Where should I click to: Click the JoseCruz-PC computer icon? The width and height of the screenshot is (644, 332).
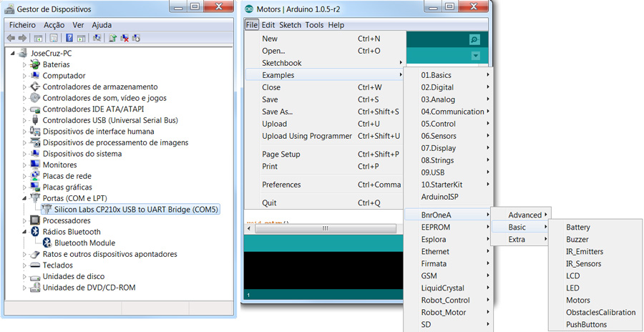(x=24, y=54)
